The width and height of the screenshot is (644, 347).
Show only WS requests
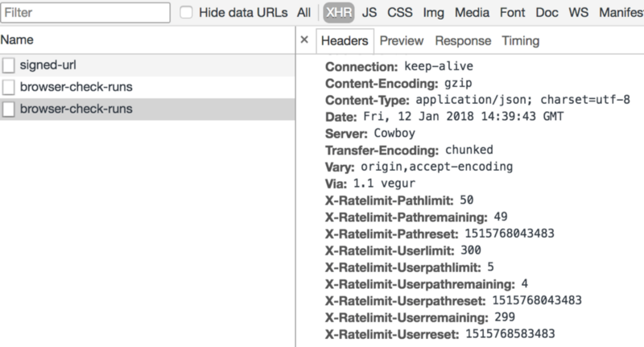(578, 13)
